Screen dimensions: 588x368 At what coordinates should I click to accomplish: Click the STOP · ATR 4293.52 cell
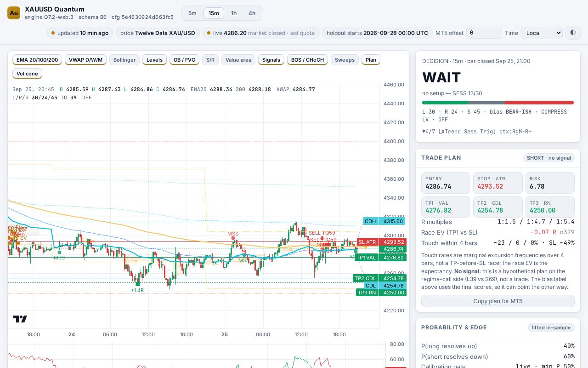pos(498,183)
